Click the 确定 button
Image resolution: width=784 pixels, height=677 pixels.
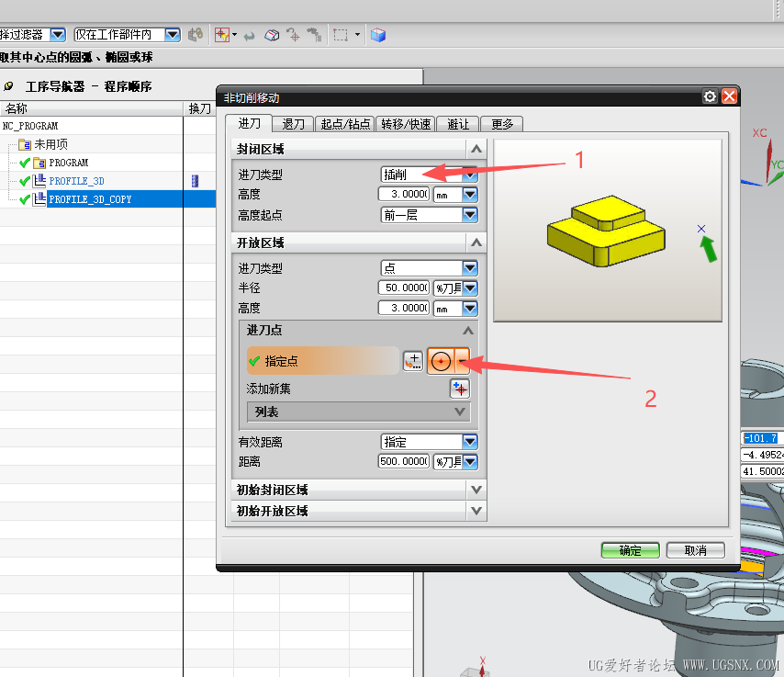click(x=631, y=550)
